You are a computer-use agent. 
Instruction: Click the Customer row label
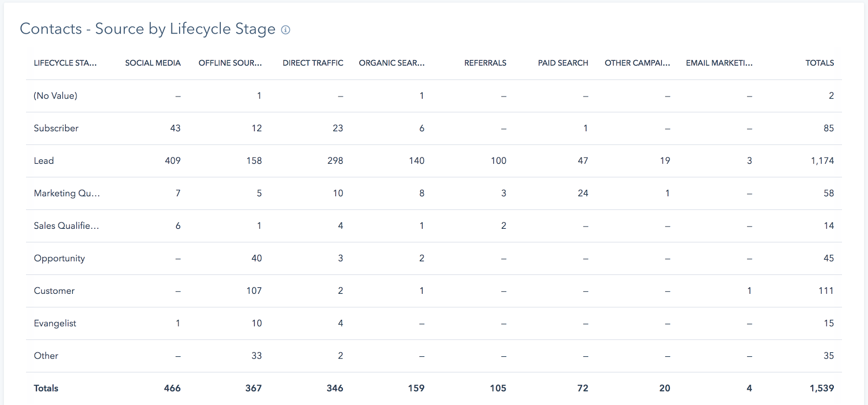pyautogui.click(x=54, y=291)
